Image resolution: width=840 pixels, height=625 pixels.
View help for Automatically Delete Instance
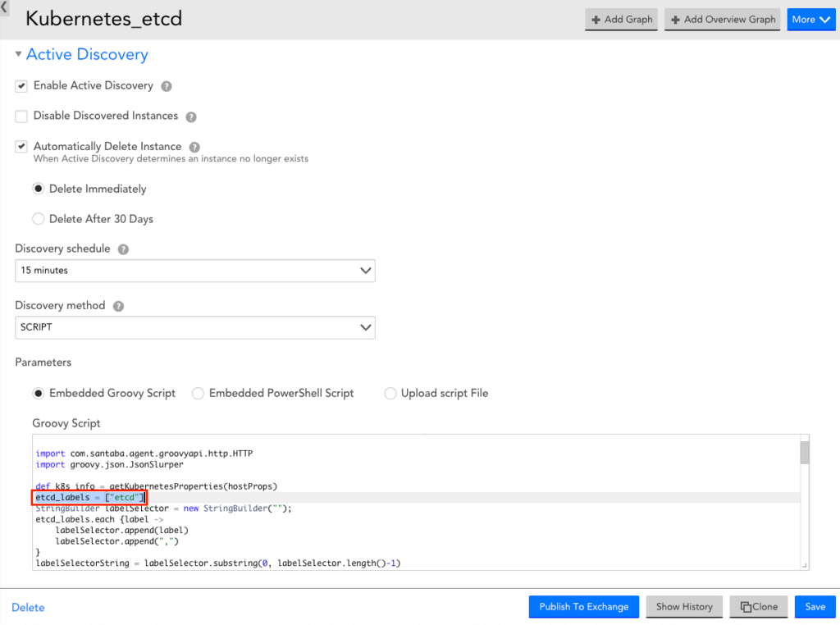pos(194,146)
